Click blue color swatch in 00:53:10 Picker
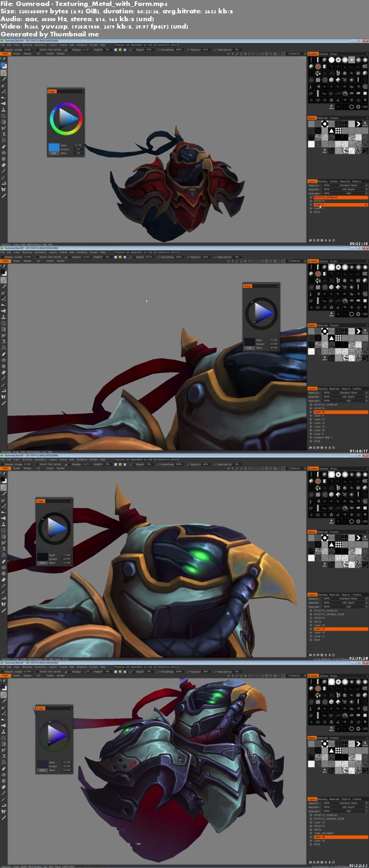 click(54, 147)
